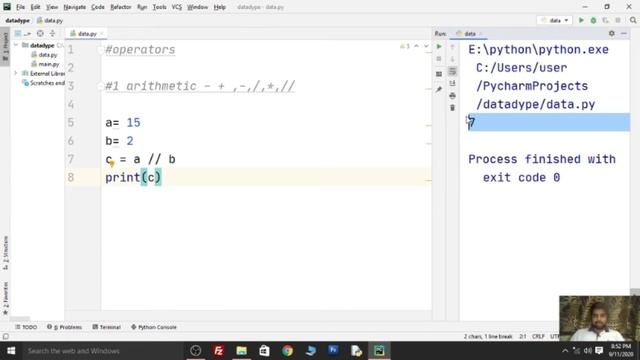
Task: Close the data.py editor tab
Action: (102, 33)
